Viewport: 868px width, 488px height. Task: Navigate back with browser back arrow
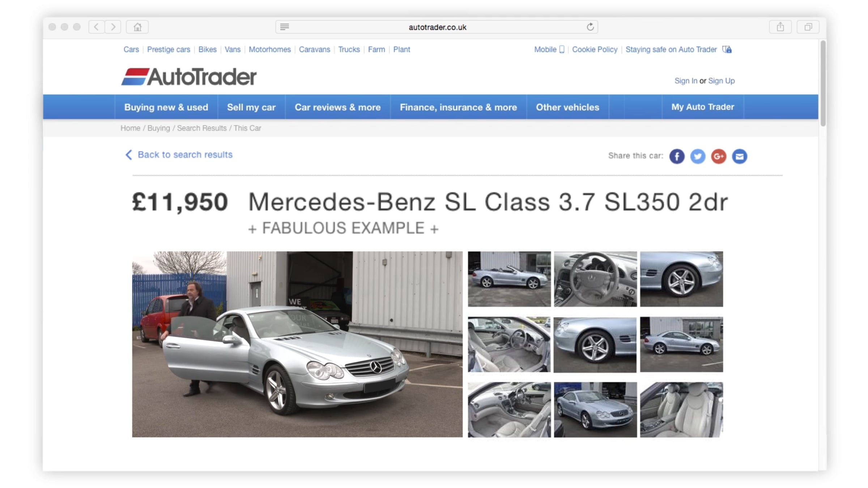pyautogui.click(x=97, y=27)
